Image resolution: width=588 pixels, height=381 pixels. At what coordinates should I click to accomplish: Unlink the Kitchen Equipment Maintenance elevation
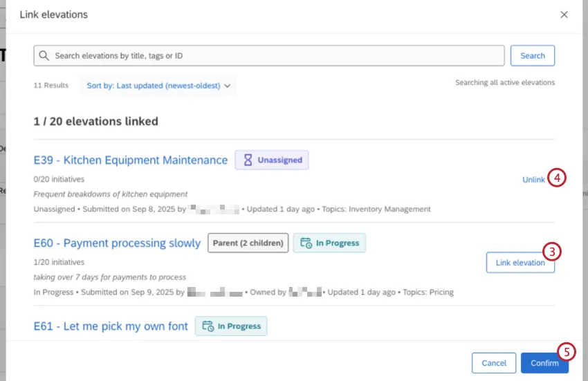[x=533, y=180]
